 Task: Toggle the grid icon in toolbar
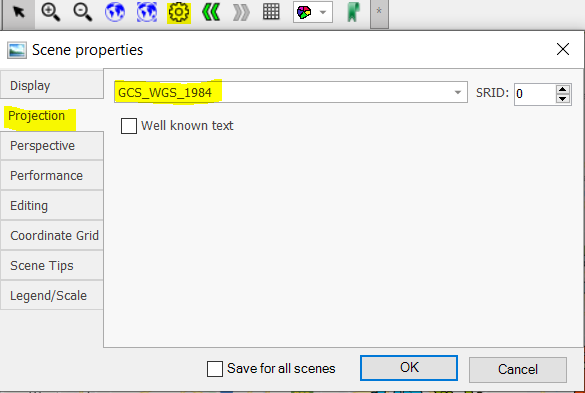click(271, 12)
